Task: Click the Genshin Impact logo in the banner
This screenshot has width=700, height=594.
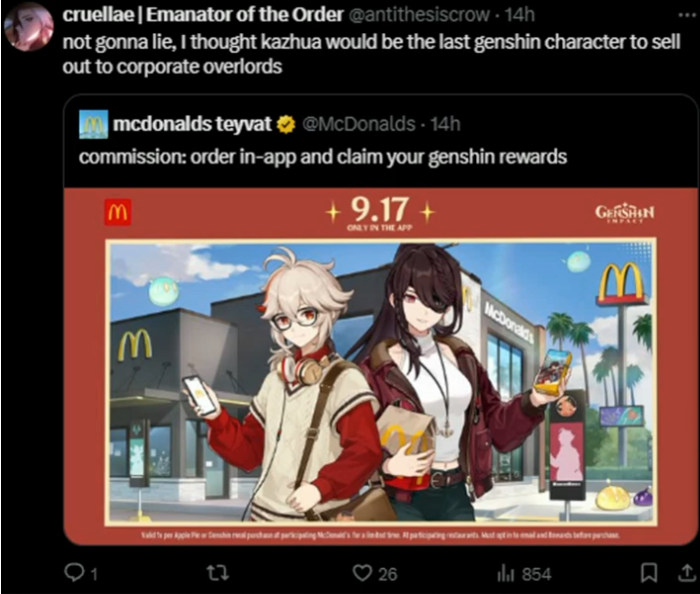Action: (624, 213)
